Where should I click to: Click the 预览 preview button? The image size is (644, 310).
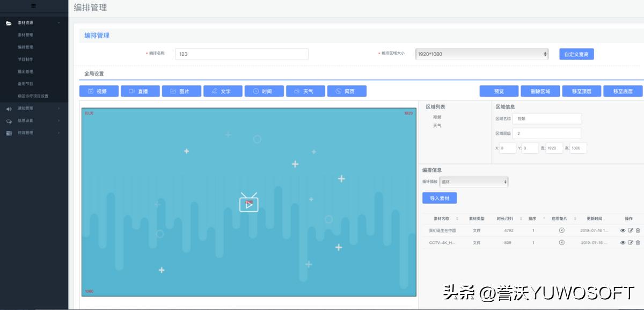(x=498, y=91)
